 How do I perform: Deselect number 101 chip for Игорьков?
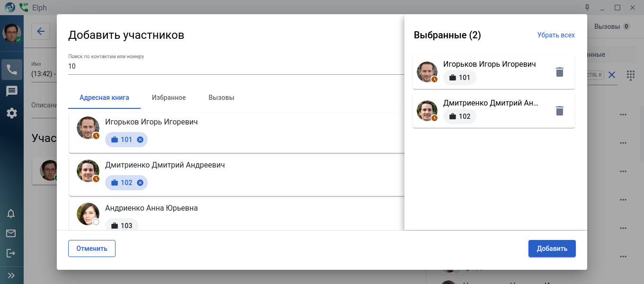coord(140,140)
